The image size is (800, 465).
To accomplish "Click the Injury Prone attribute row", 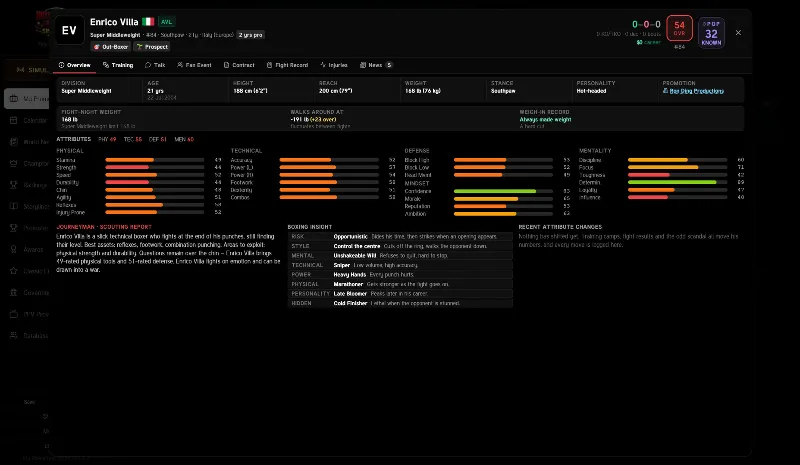I will (139, 212).
